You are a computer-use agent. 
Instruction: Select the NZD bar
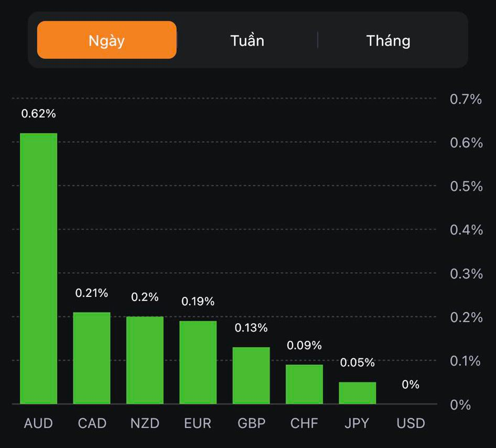[145, 360]
